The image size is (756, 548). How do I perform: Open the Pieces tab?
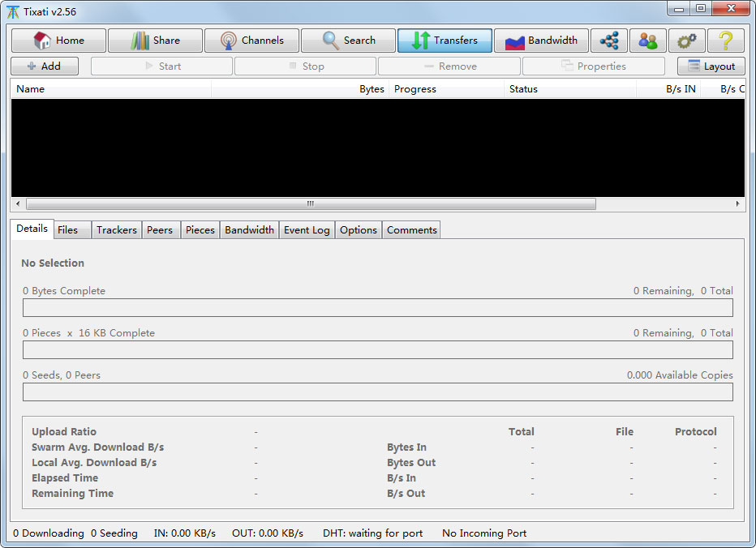pyautogui.click(x=200, y=230)
